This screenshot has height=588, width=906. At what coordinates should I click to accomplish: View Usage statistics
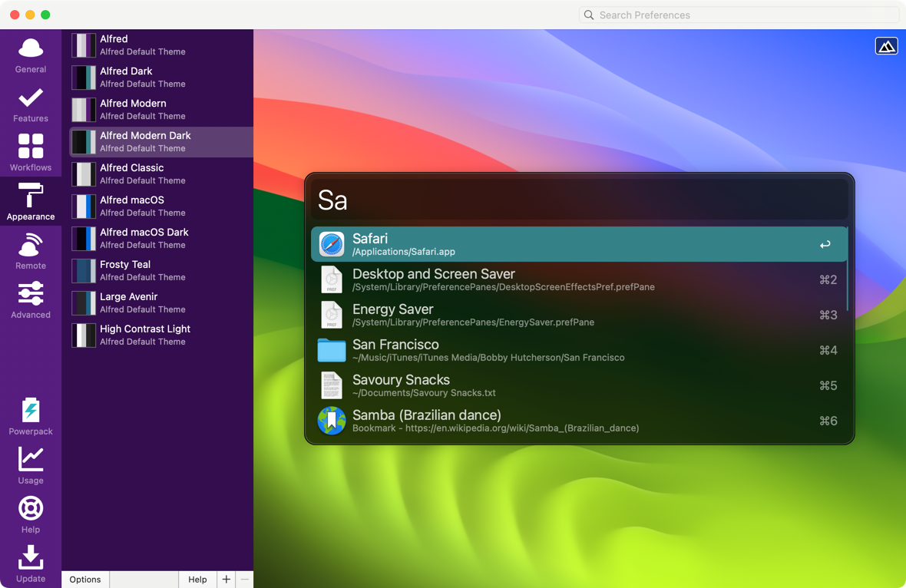coord(31,466)
